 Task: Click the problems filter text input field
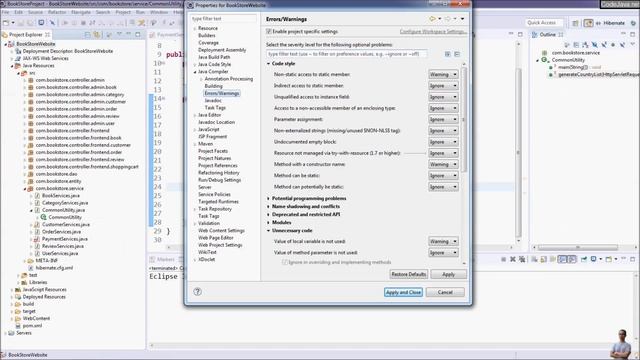(x=347, y=54)
